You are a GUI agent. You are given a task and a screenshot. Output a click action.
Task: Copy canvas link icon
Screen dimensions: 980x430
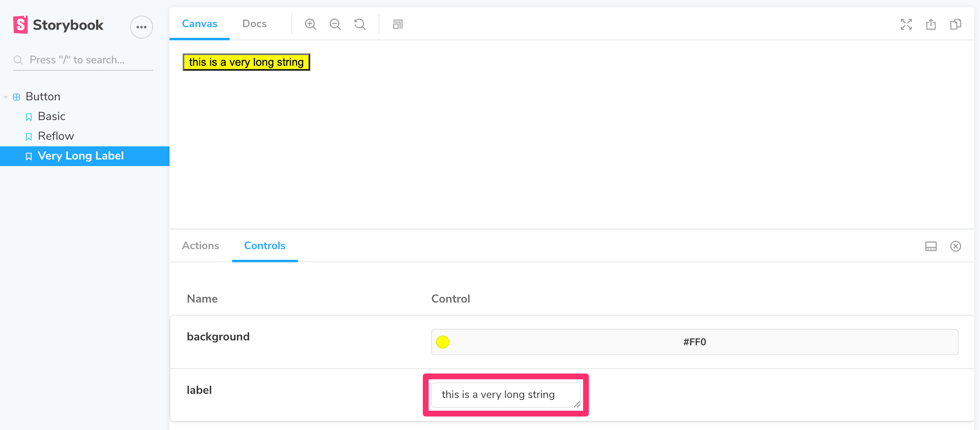tap(955, 24)
